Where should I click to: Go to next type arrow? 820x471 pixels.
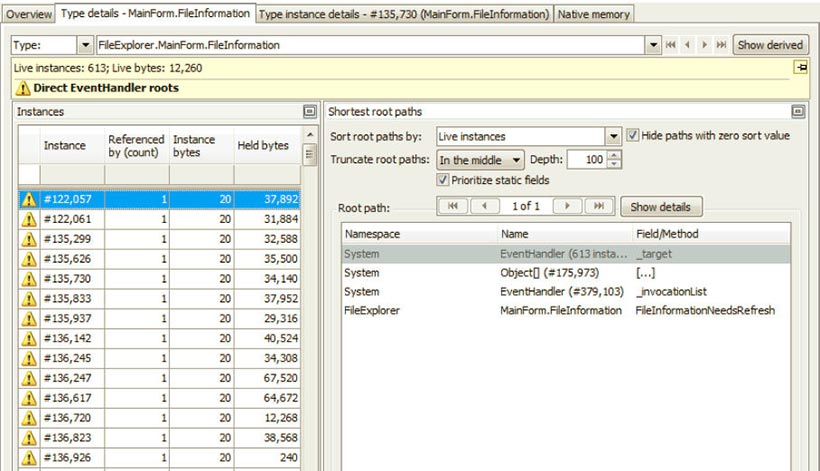(704, 45)
